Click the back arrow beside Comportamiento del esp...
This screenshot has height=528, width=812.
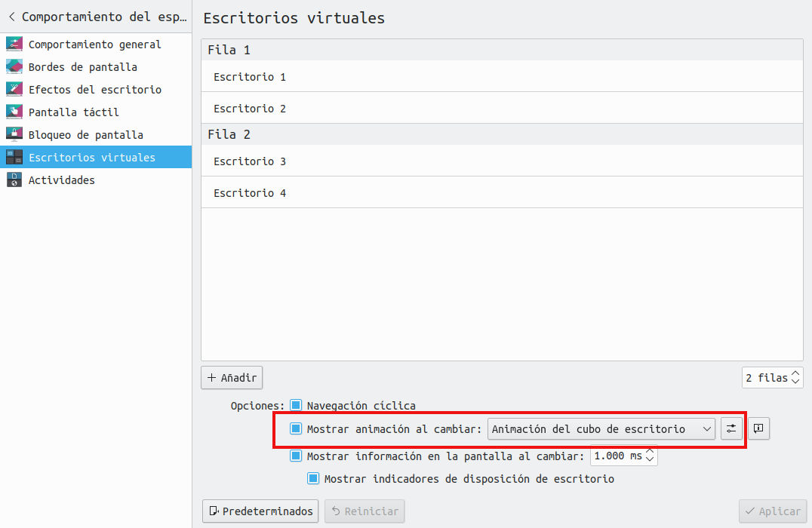[x=12, y=17]
